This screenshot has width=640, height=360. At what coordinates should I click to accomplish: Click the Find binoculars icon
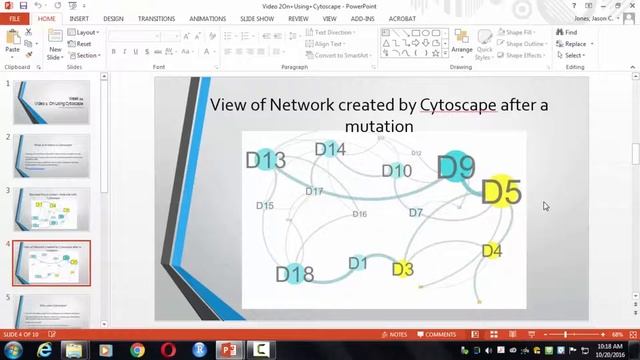pyautogui.click(x=560, y=32)
